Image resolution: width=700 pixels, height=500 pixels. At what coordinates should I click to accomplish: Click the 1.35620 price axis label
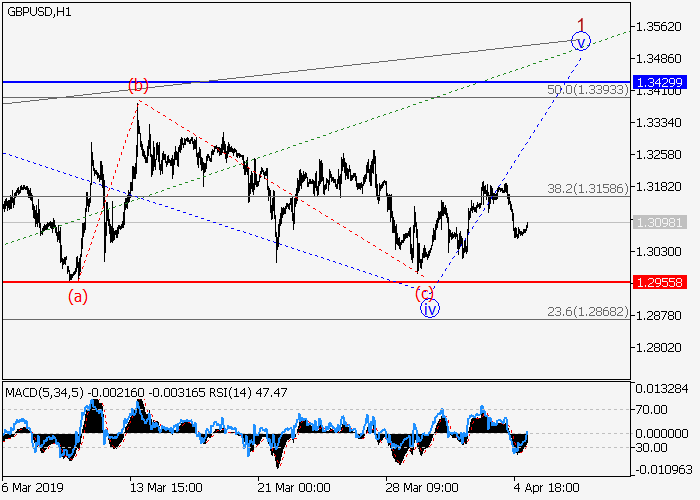pos(659,26)
